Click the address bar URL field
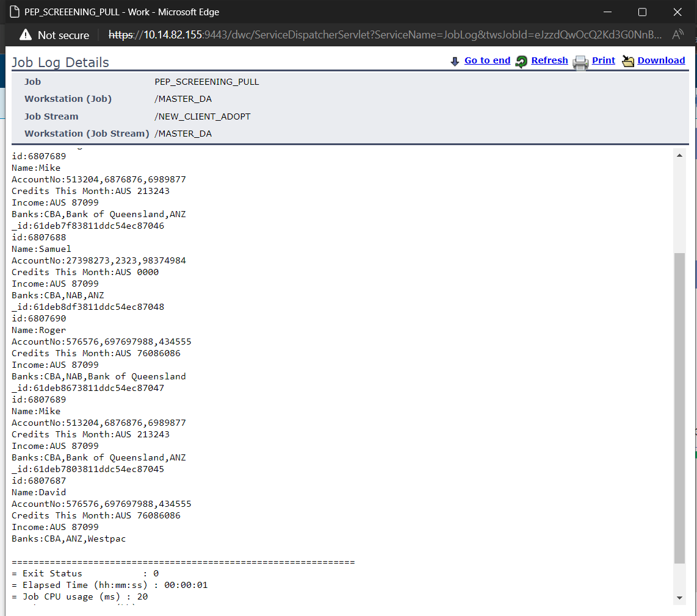697x616 pixels. [x=385, y=35]
